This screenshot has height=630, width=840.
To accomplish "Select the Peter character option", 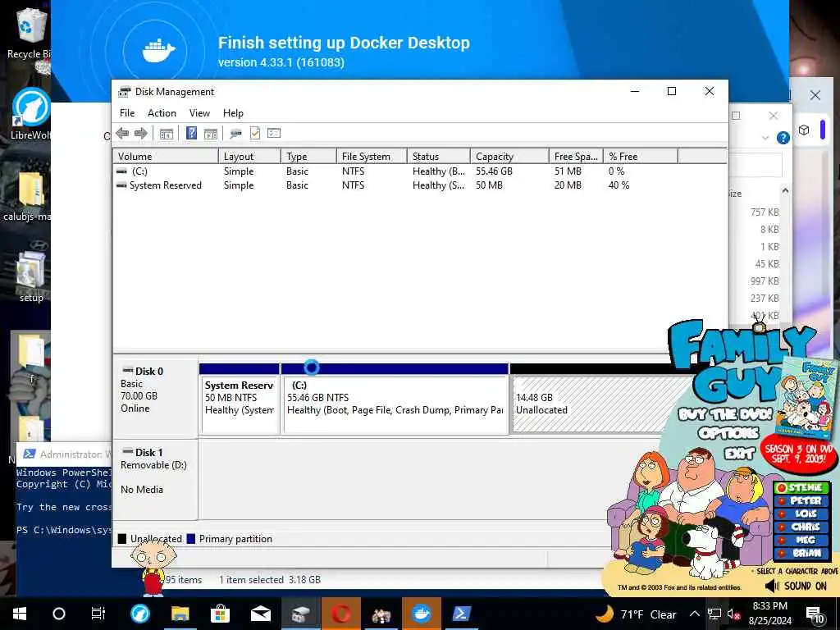I will 801,501.
